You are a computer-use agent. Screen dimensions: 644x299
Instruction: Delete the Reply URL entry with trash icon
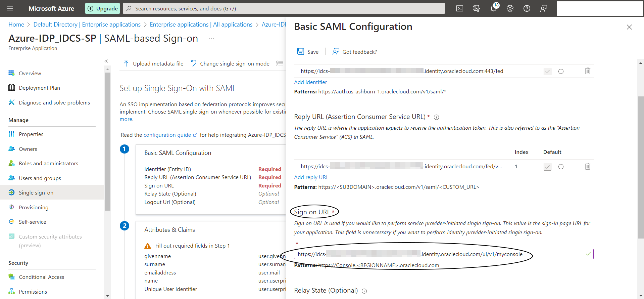click(588, 166)
